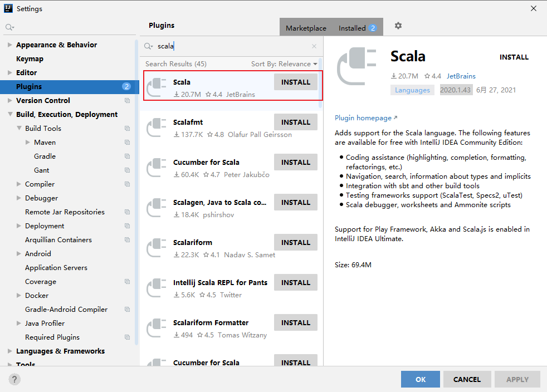This screenshot has width=547, height=392.
Task: Install the Scala plugin from the list
Action: 295,82
